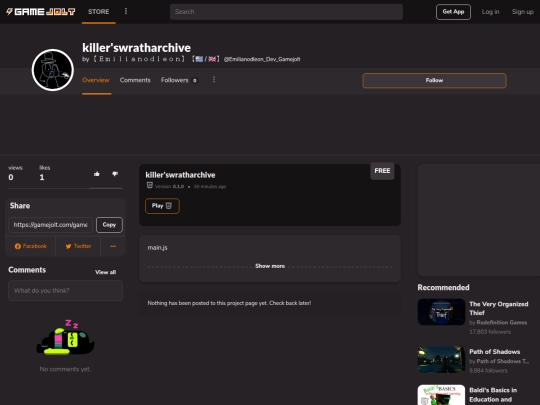The image size is (540, 405).
Task: Click @Emilianodleon_Dev_Gamejolt username
Action: click(262, 59)
